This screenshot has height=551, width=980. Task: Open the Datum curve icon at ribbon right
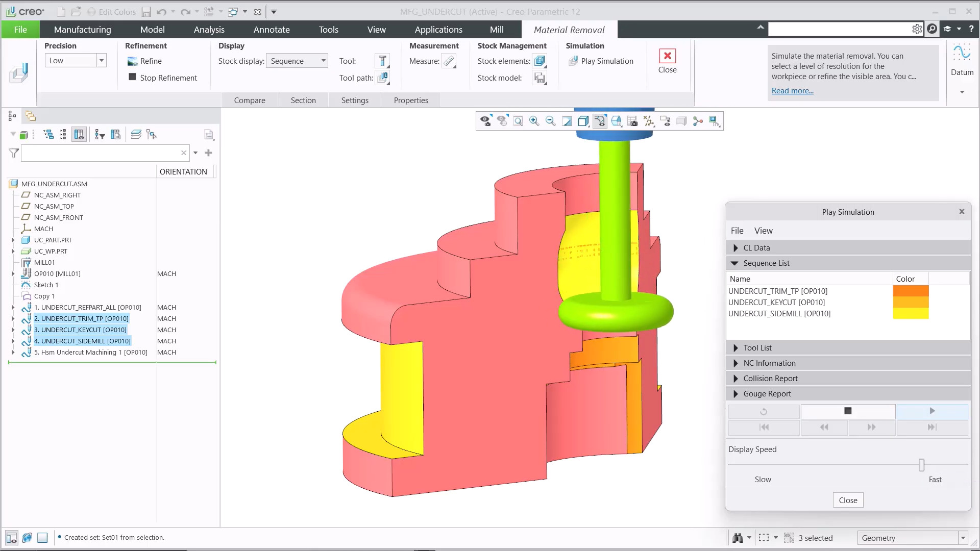(962, 53)
